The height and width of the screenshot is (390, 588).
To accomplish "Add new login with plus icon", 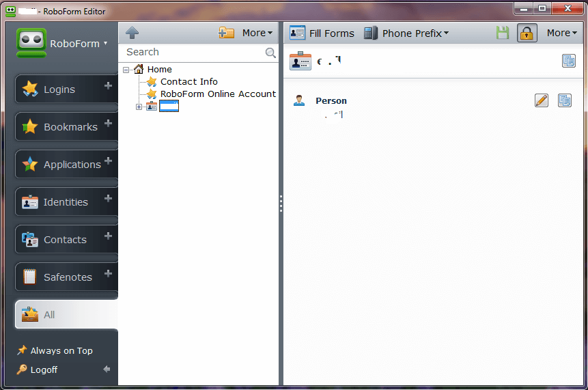I will (x=108, y=86).
